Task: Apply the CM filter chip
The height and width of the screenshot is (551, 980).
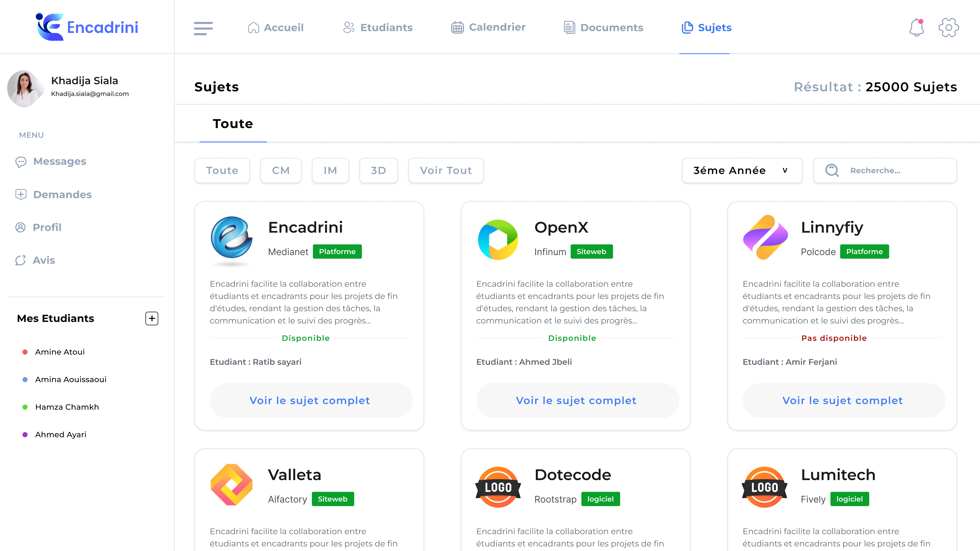Action: [x=281, y=170]
